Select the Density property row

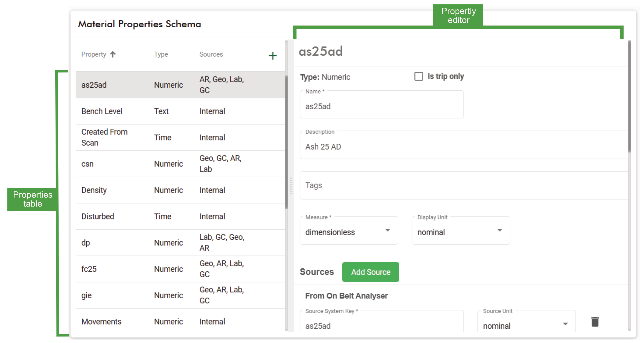(180, 190)
